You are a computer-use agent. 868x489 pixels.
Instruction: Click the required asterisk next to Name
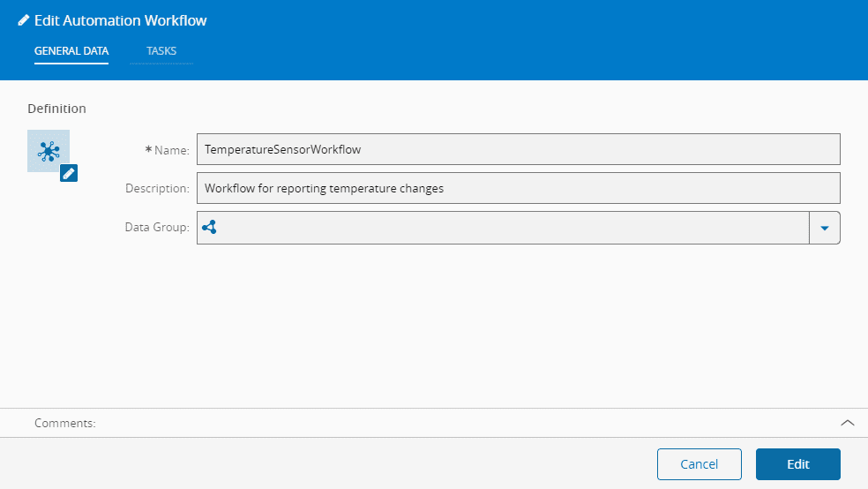(x=148, y=149)
